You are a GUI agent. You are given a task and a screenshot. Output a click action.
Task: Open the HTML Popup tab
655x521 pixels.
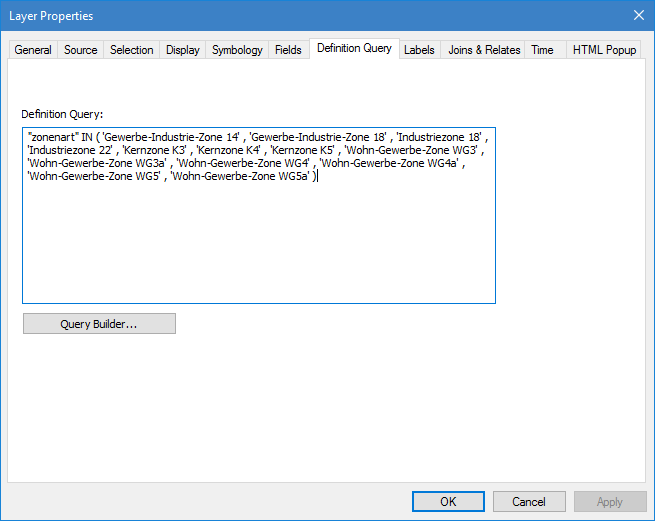pyautogui.click(x=604, y=50)
